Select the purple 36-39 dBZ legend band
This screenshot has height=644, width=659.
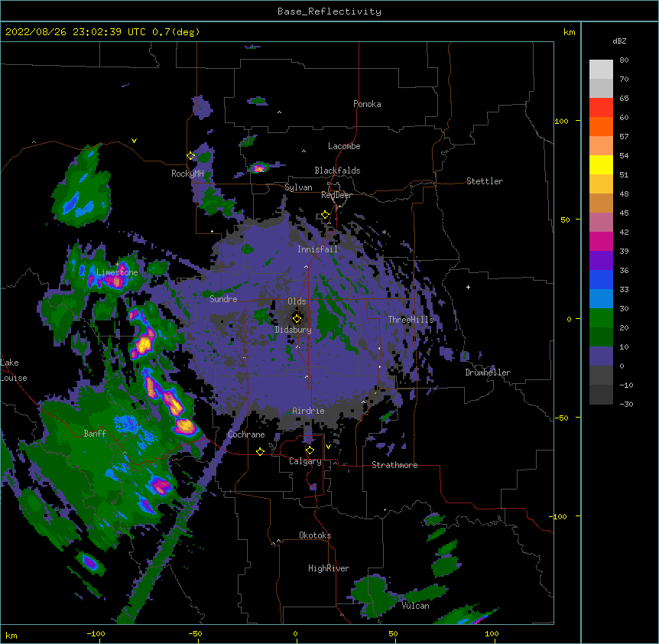(x=601, y=261)
